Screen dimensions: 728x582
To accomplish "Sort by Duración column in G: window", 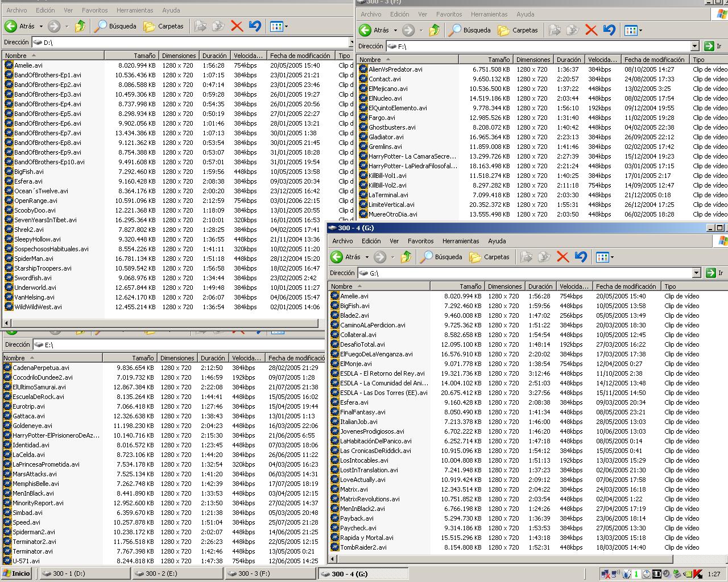I will [540, 286].
